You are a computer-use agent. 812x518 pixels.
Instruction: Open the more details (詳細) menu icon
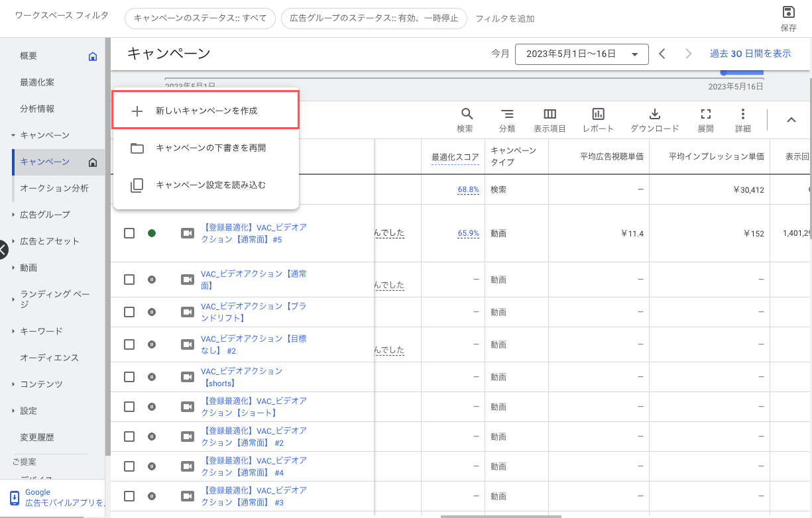(743, 114)
